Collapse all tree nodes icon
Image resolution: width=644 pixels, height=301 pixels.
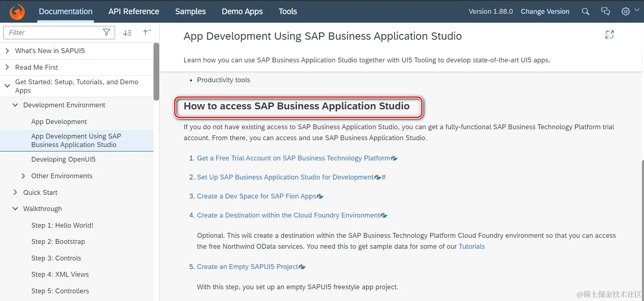[147, 32]
